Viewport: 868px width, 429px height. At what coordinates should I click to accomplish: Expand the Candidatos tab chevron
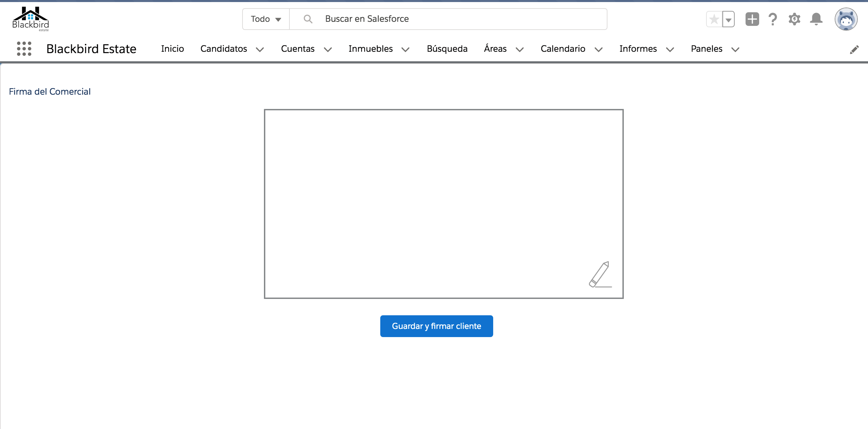[x=260, y=50]
